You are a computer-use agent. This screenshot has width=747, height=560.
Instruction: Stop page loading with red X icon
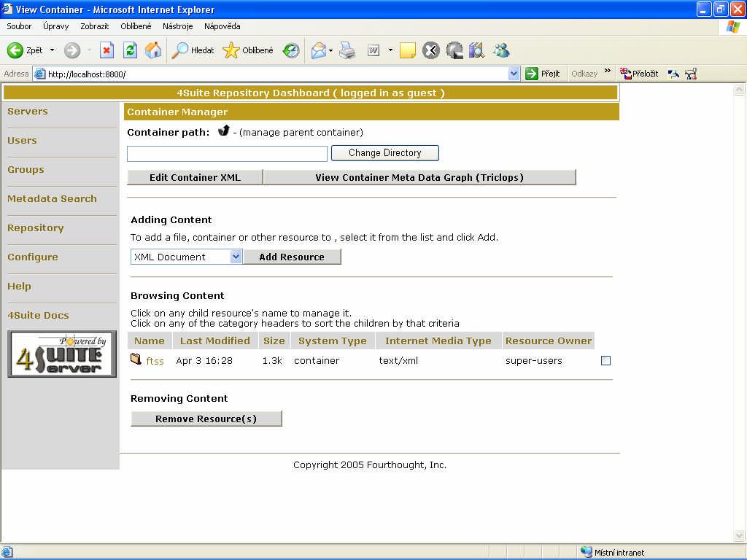click(x=107, y=50)
